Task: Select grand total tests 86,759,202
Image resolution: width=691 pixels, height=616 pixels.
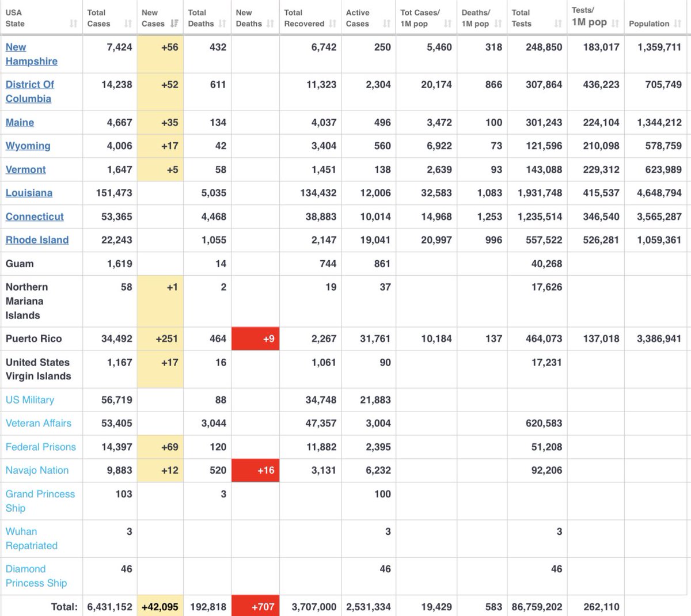Action: pos(537,607)
